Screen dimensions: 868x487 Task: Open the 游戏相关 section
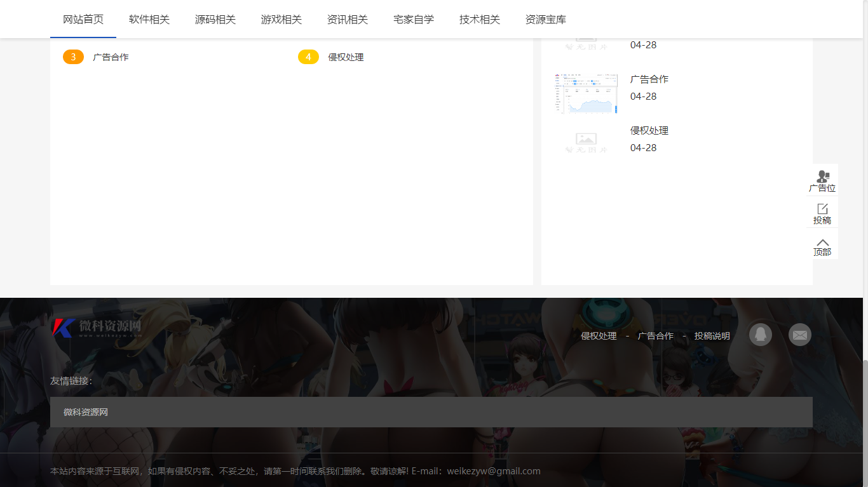pyautogui.click(x=281, y=19)
